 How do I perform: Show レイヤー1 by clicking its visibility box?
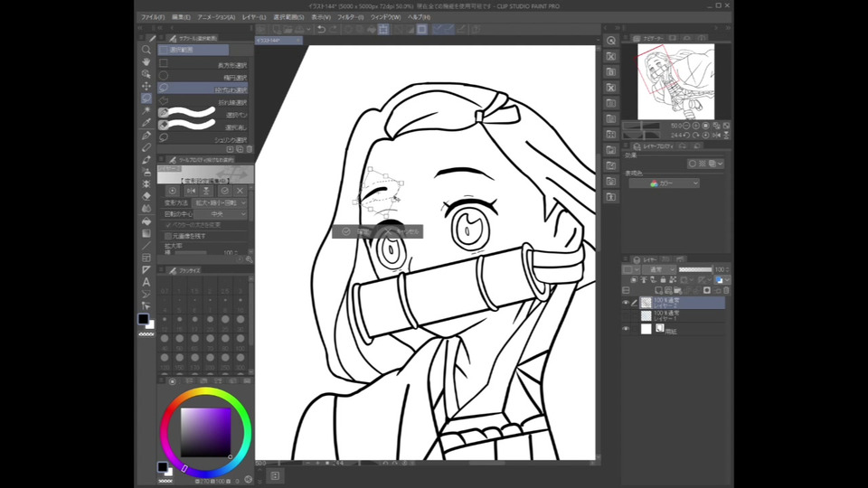(x=626, y=316)
